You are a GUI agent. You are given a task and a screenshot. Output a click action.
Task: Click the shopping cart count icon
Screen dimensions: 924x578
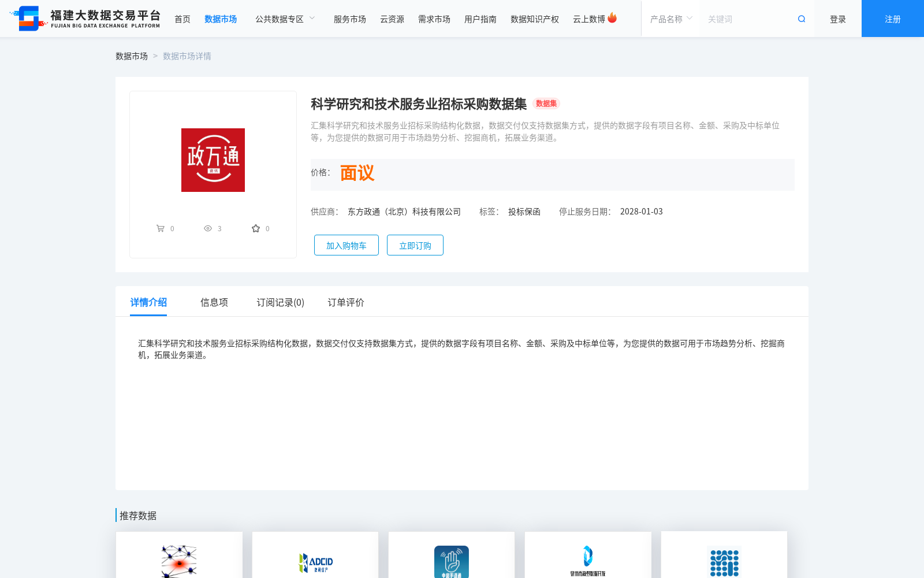(x=161, y=229)
